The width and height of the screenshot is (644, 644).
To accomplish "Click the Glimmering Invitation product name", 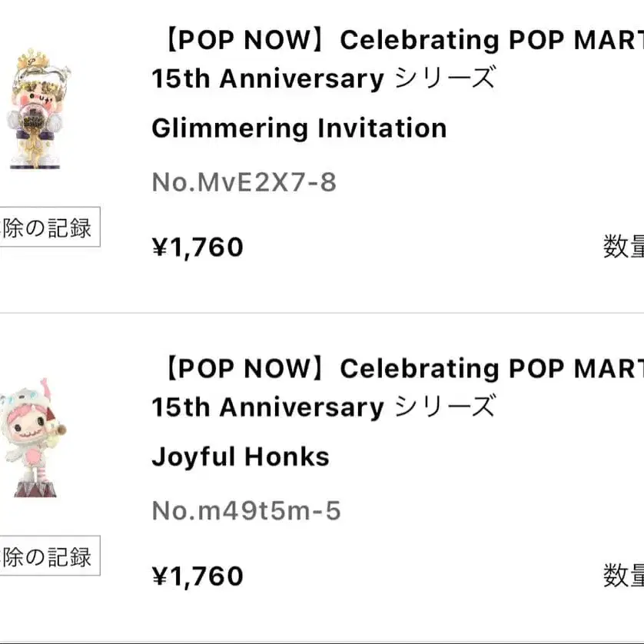I will 299,128.
